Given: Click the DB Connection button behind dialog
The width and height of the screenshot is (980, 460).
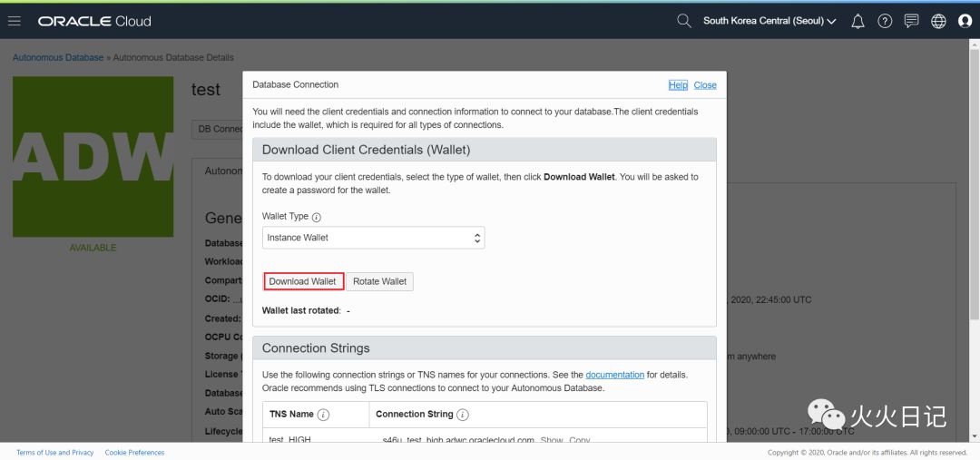Looking at the screenshot, I should [218, 129].
